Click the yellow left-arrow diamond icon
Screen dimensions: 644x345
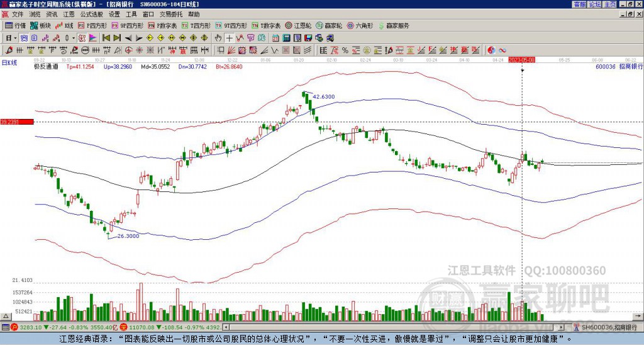150,38
